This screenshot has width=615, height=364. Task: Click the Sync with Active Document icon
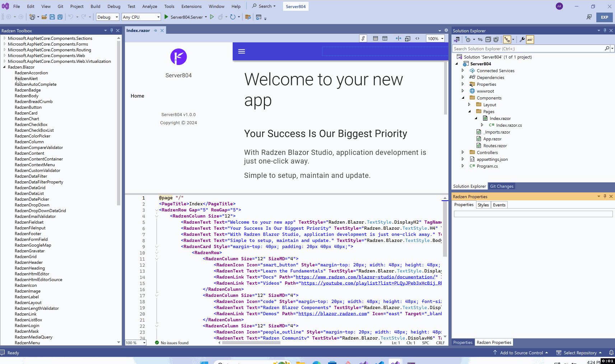point(480,39)
